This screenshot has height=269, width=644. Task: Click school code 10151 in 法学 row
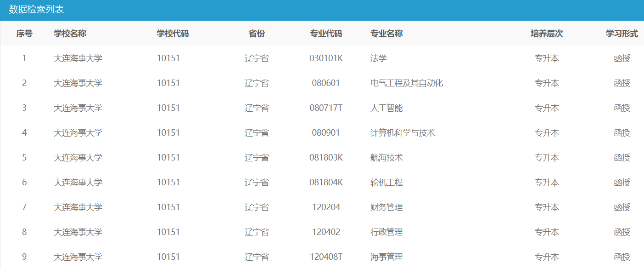pyautogui.click(x=168, y=58)
